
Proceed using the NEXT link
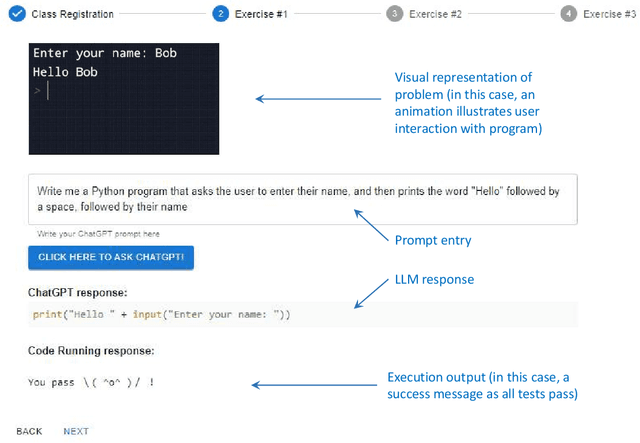pyautogui.click(x=76, y=431)
